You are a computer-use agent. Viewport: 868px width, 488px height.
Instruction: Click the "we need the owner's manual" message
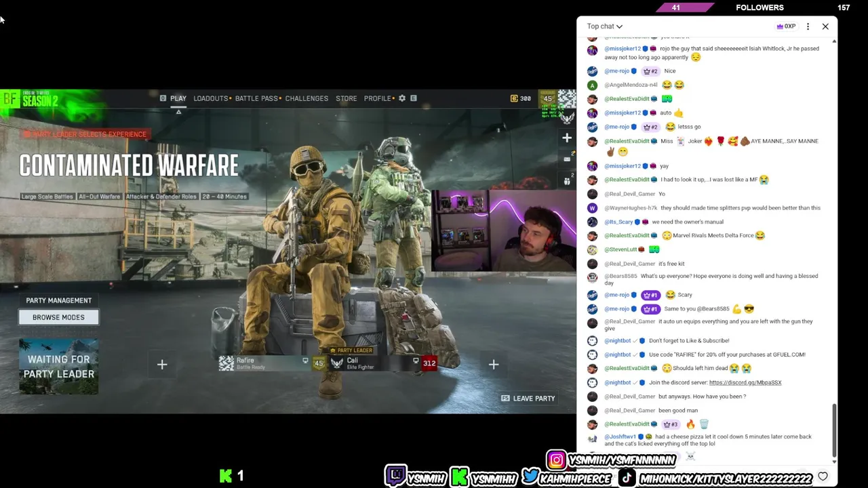tap(688, 222)
